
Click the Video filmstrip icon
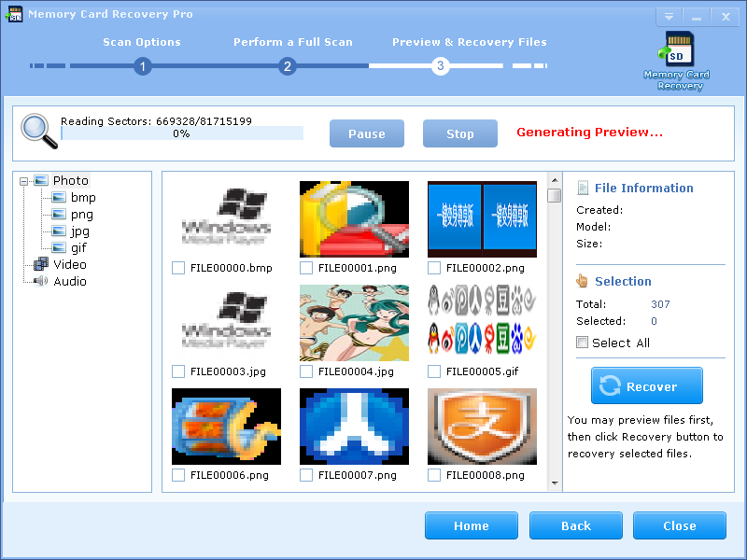(41, 264)
